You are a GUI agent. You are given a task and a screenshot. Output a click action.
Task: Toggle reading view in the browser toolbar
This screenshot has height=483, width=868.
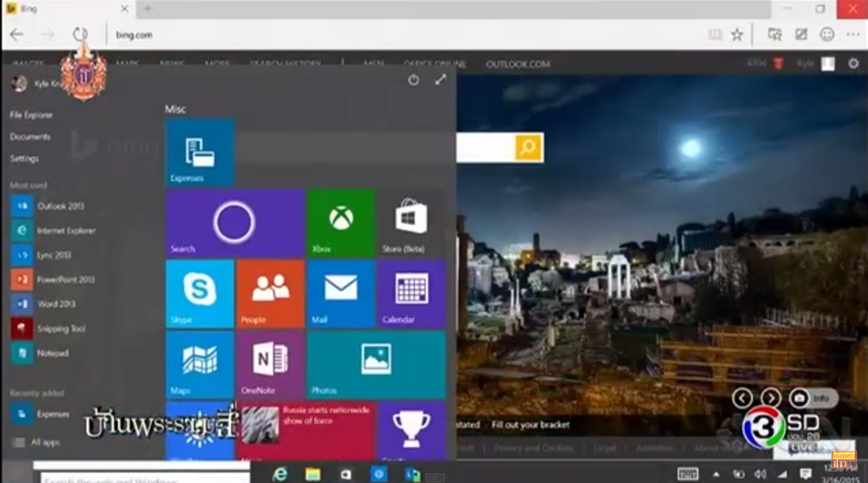(x=715, y=35)
